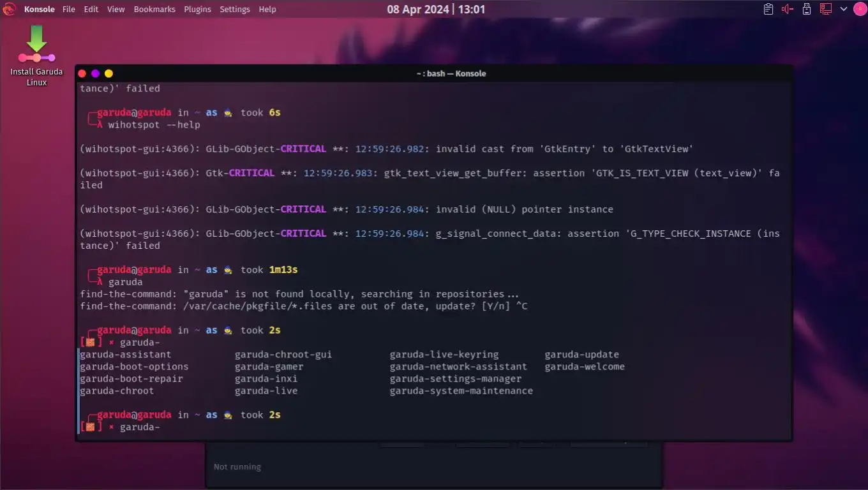Click the muted volume tray icon
Image resolution: width=868 pixels, height=490 pixels.
[x=788, y=9]
